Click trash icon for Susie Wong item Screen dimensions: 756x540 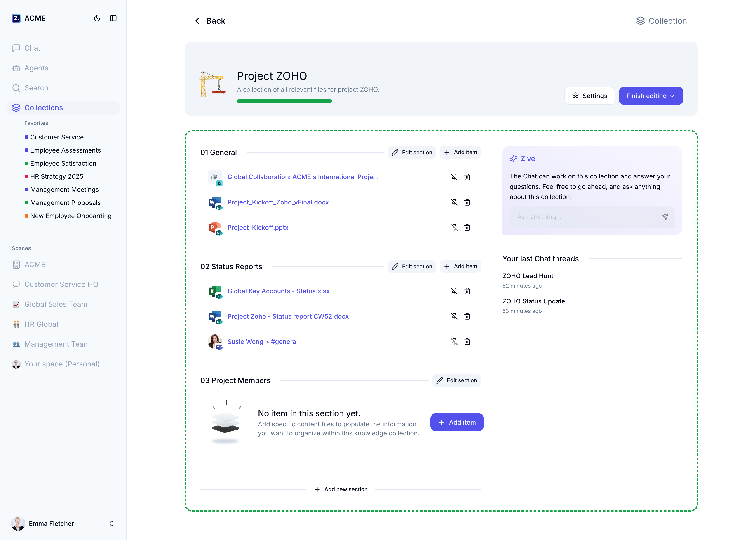click(467, 341)
